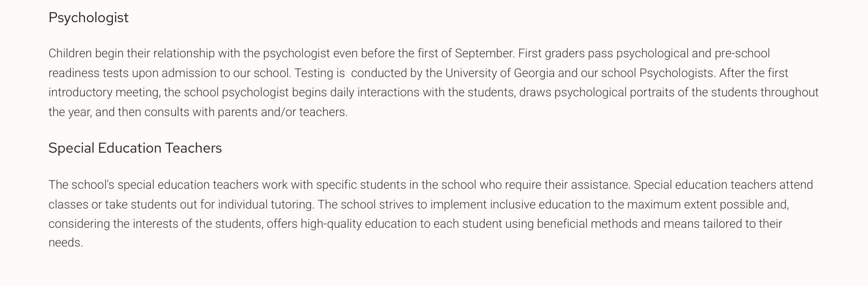Click the Psychologist heading

pyautogui.click(x=88, y=18)
